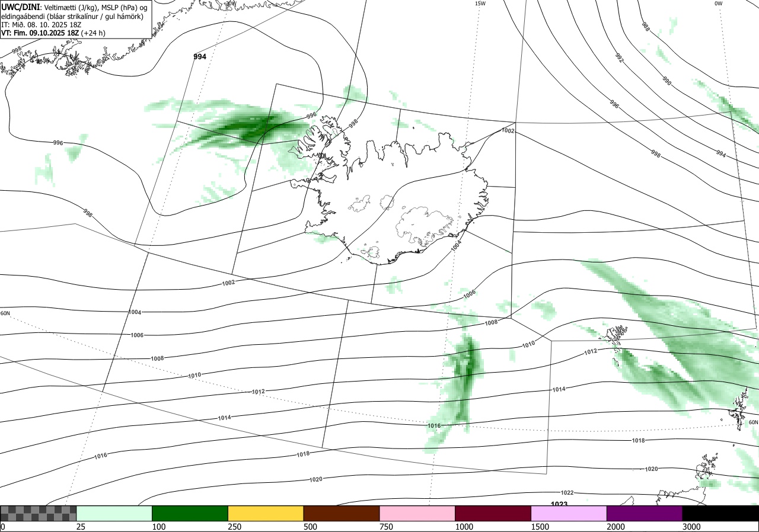Click the '0W' longitude label

click(719, 4)
